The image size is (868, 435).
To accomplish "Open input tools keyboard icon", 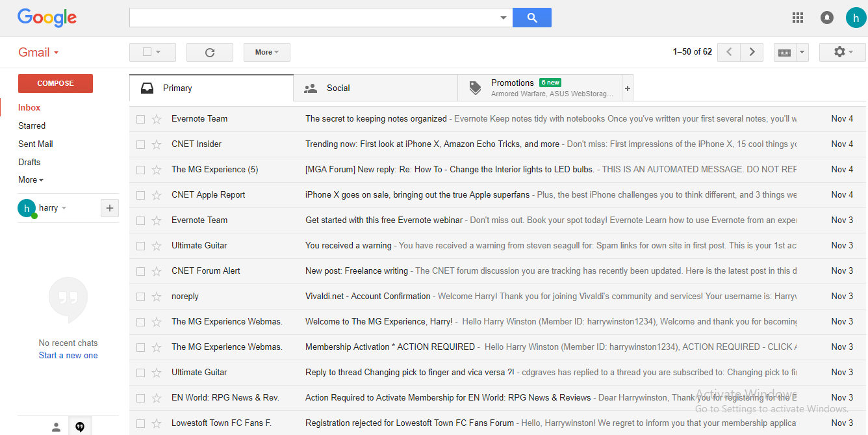I will click(784, 52).
